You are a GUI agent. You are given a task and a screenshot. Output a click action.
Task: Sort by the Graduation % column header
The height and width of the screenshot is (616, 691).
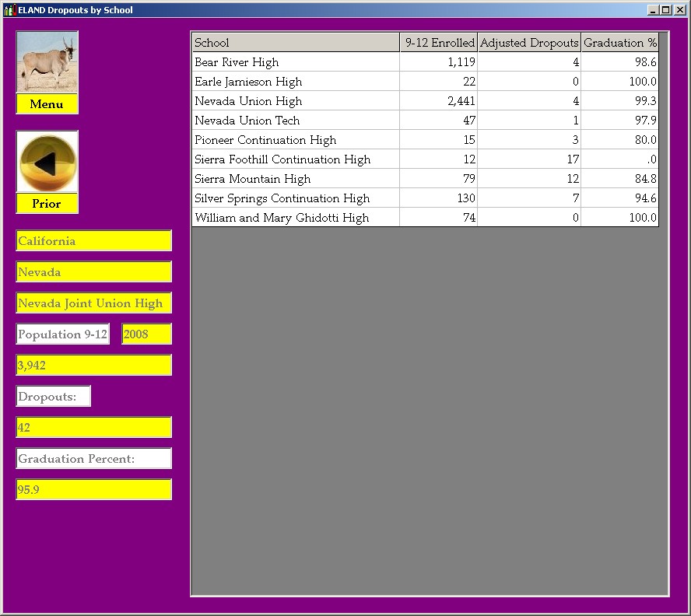pos(620,42)
